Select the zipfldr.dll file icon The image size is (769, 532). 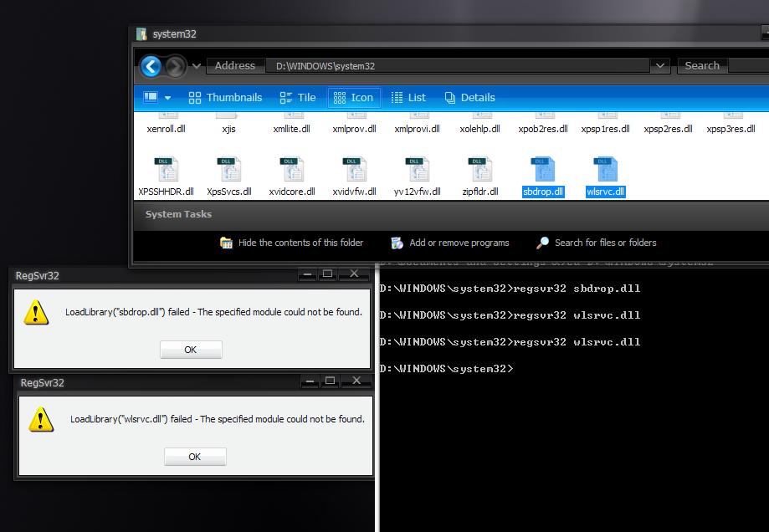click(x=479, y=171)
